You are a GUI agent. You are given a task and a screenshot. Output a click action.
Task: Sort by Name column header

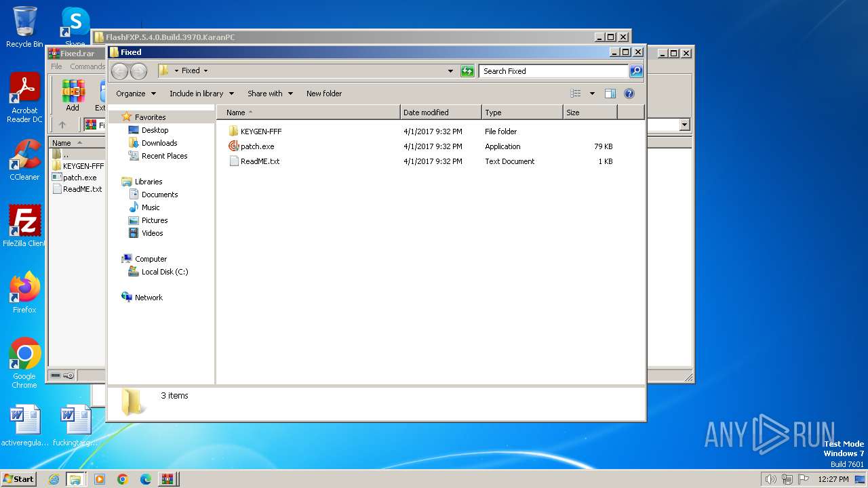[x=309, y=113]
